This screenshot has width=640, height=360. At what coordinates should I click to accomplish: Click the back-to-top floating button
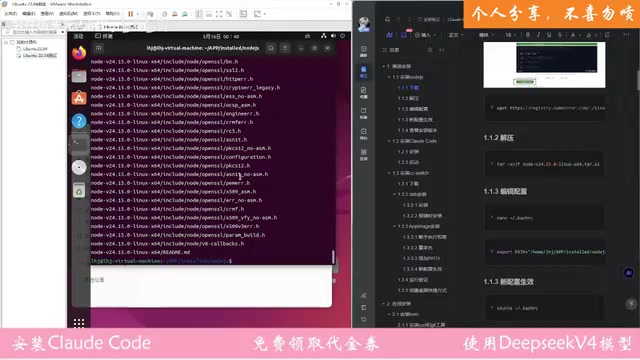pyautogui.click(x=631, y=304)
